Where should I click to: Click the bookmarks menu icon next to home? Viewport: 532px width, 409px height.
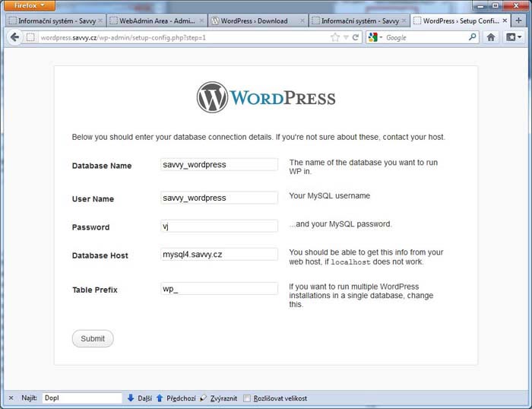[514, 37]
